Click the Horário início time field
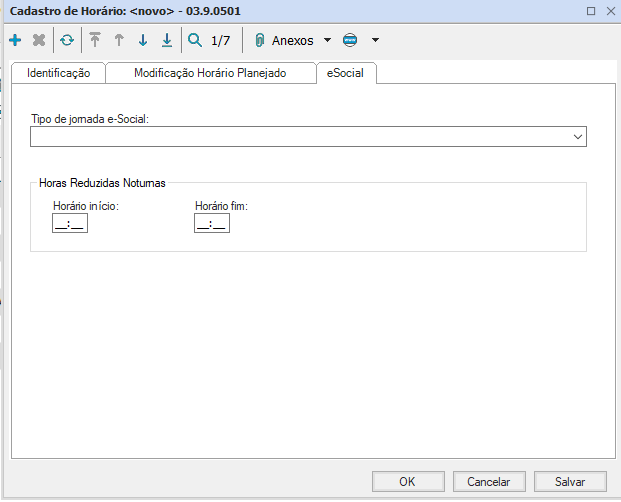This screenshot has height=502, width=621. click(x=70, y=224)
